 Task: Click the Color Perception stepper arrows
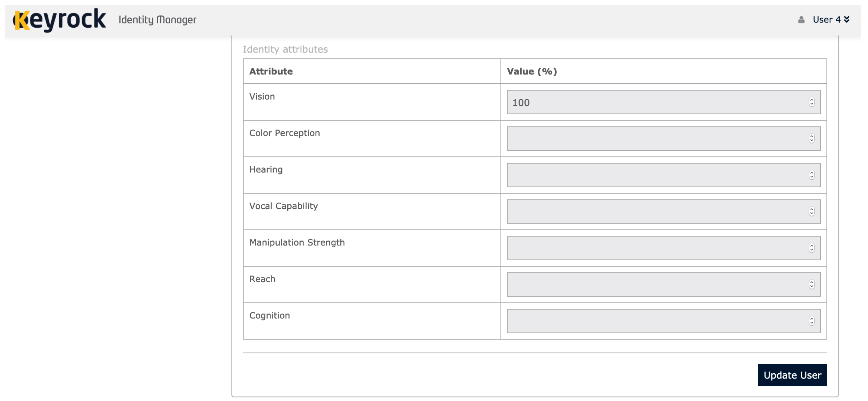(x=811, y=138)
